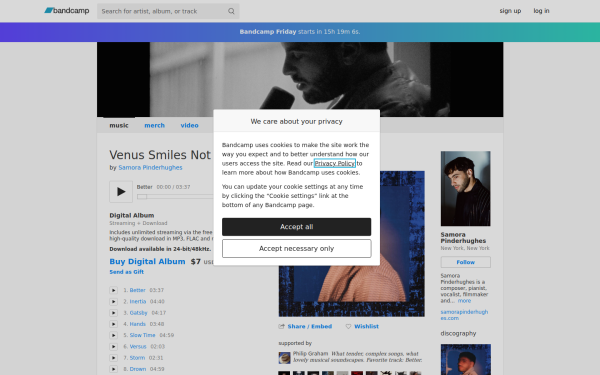Switch to the merch tab
Screen dimensions: 600x375
[155, 125]
